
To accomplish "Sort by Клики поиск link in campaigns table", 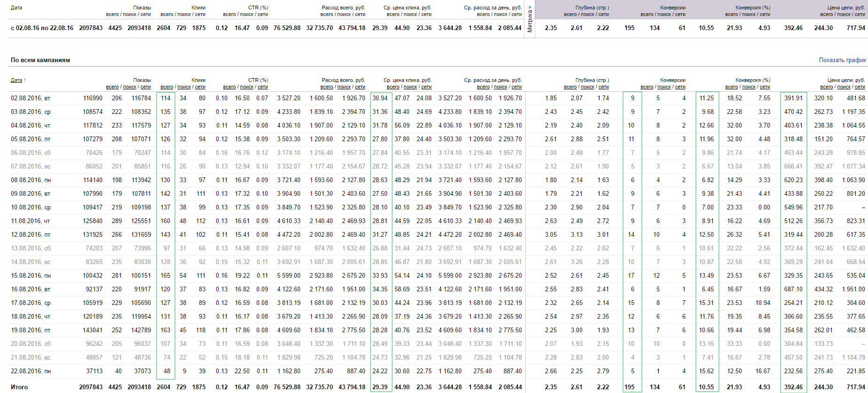I will click(184, 87).
